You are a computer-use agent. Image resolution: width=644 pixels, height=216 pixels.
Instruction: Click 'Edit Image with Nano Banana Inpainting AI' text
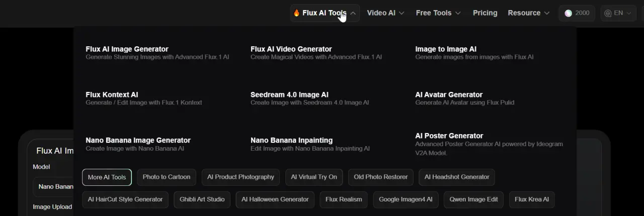point(310,149)
